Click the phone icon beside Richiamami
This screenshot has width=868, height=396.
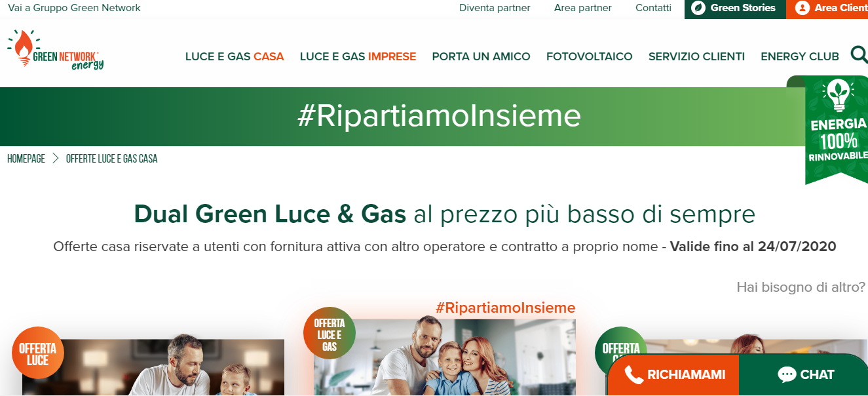[633, 374]
